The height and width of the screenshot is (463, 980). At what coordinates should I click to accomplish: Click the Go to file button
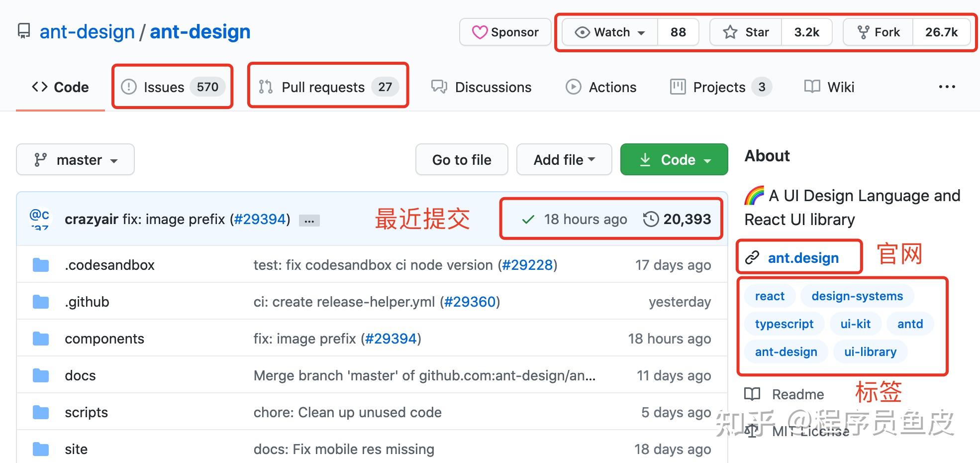click(x=462, y=160)
